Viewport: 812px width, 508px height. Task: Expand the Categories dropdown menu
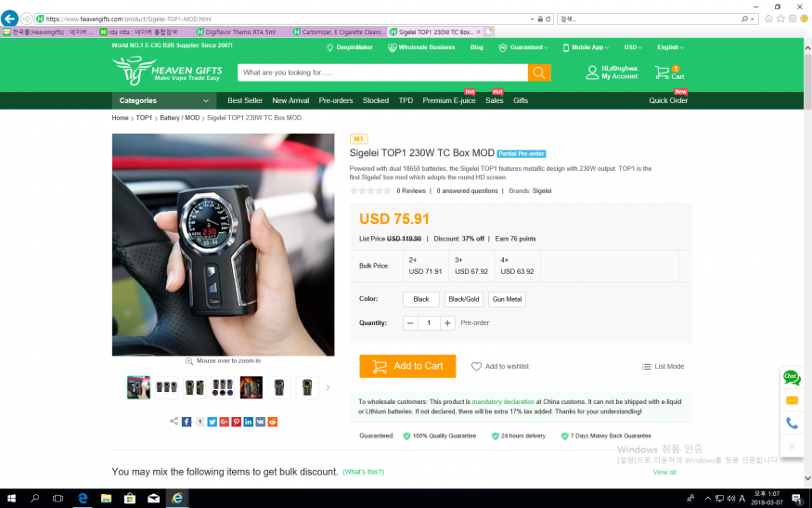click(164, 100)
